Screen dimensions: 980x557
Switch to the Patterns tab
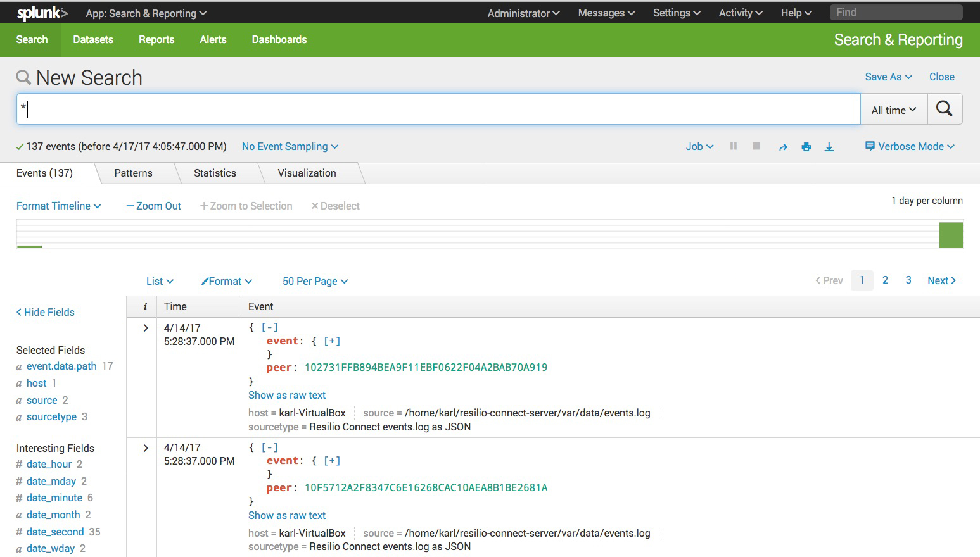[133, 173]
